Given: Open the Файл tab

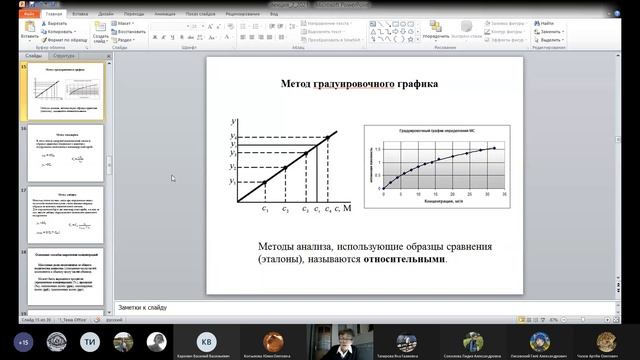Looking at the screenshot, I should click(x=29, y=13).
